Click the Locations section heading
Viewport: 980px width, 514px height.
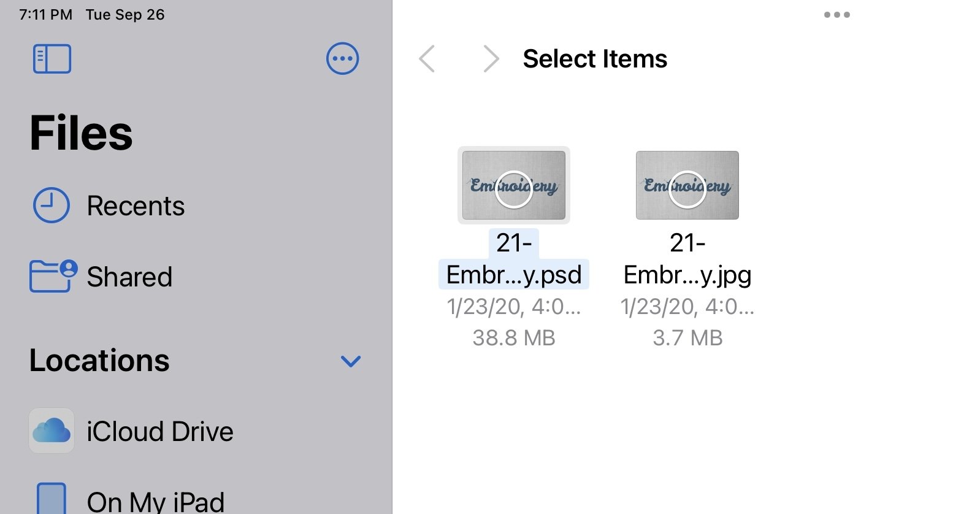pos(99,360)
